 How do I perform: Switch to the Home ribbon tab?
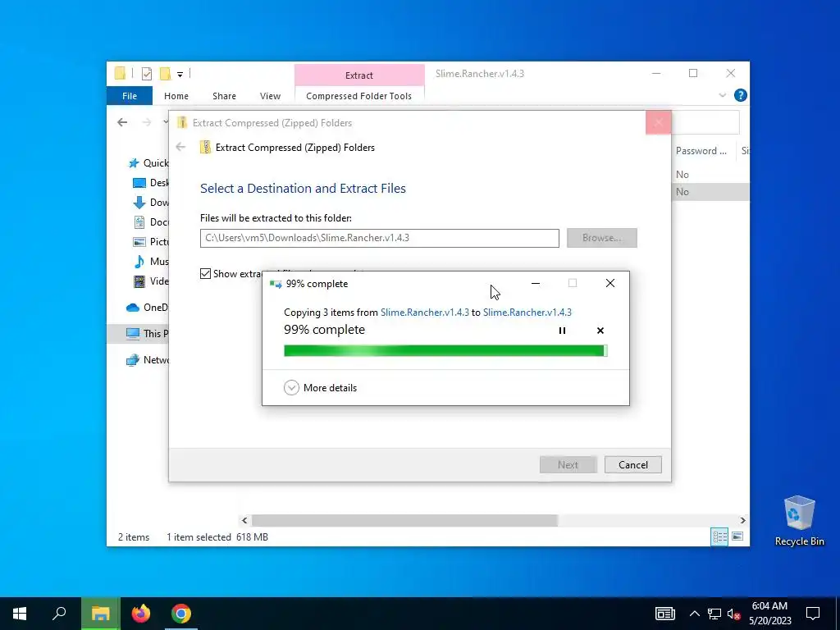(176, 96)
